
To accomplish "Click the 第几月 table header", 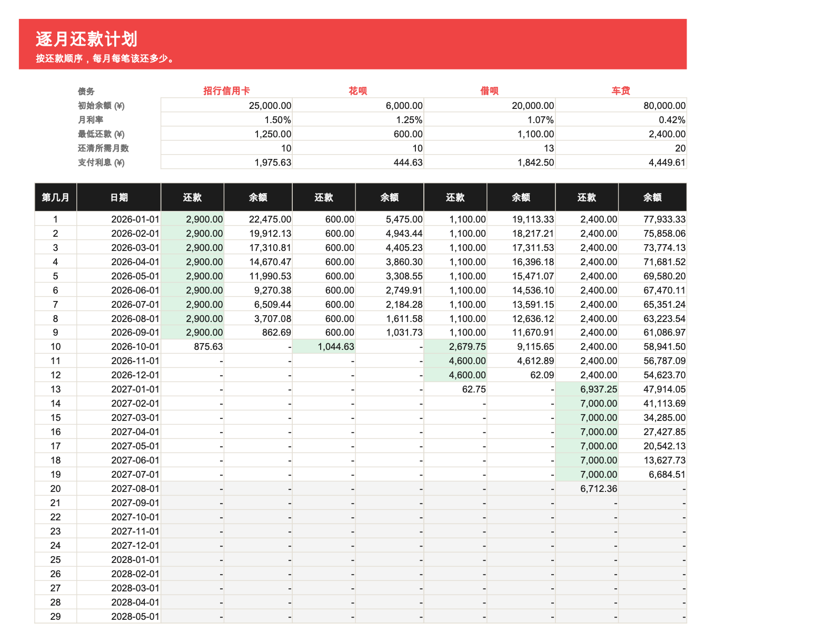I will [x=56, y=197].
